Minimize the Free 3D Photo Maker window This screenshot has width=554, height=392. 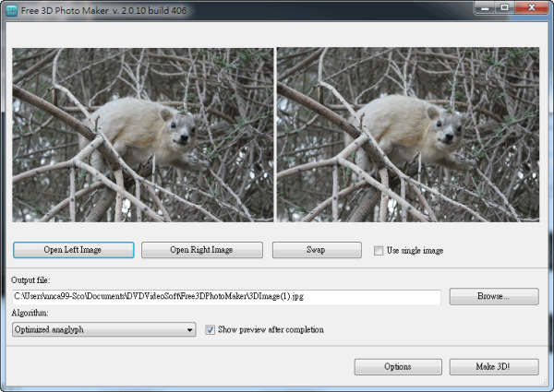click(x=485, y=7)
